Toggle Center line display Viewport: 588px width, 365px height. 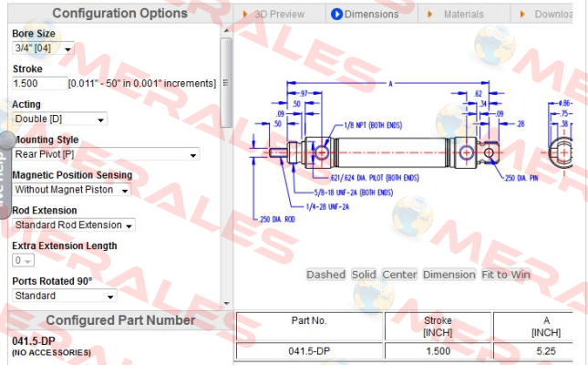point(399,275)
